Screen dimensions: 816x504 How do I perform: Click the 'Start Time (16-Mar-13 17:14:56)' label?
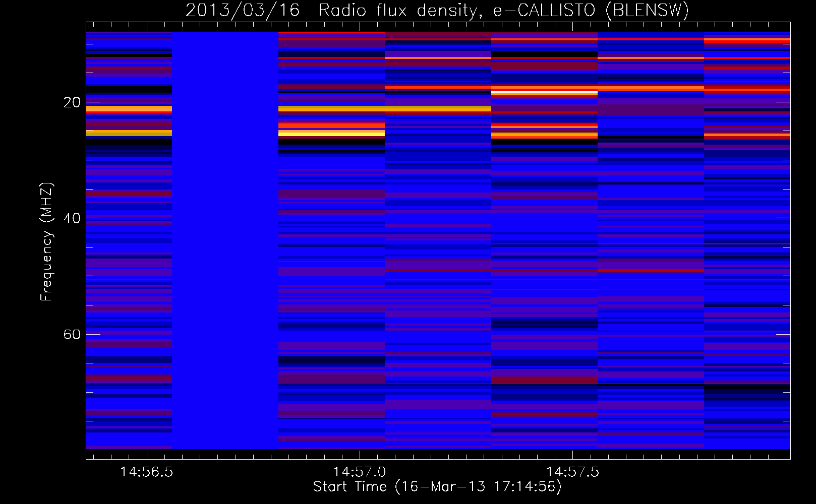(x=437, y=487)
